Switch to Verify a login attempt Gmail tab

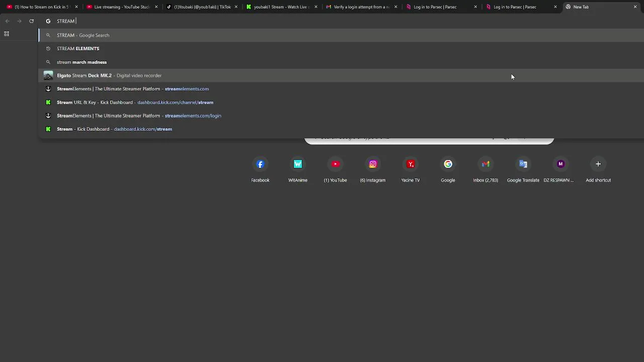pyautogui.click(x=361, y=7)
